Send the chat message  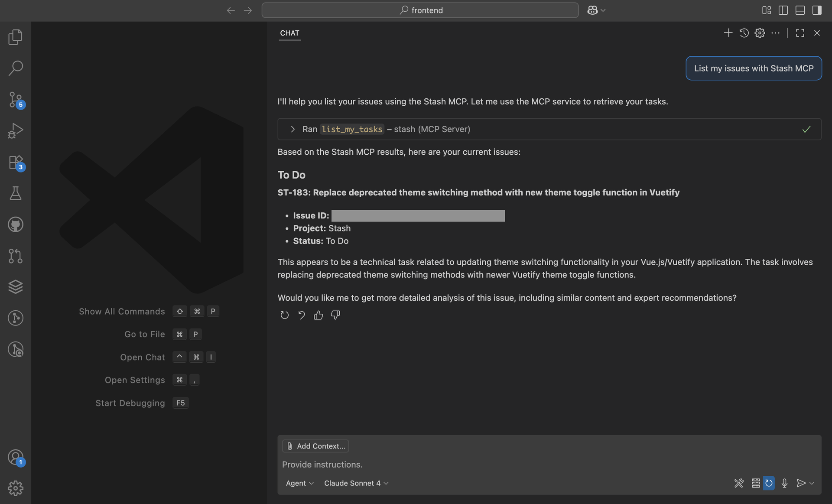tap(801, 483)
